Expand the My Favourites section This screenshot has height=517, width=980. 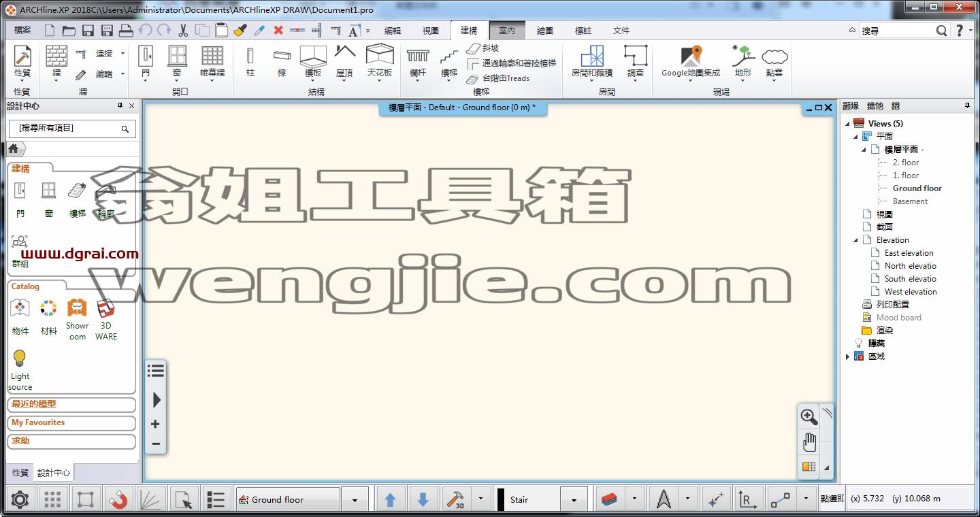[71, 422]
